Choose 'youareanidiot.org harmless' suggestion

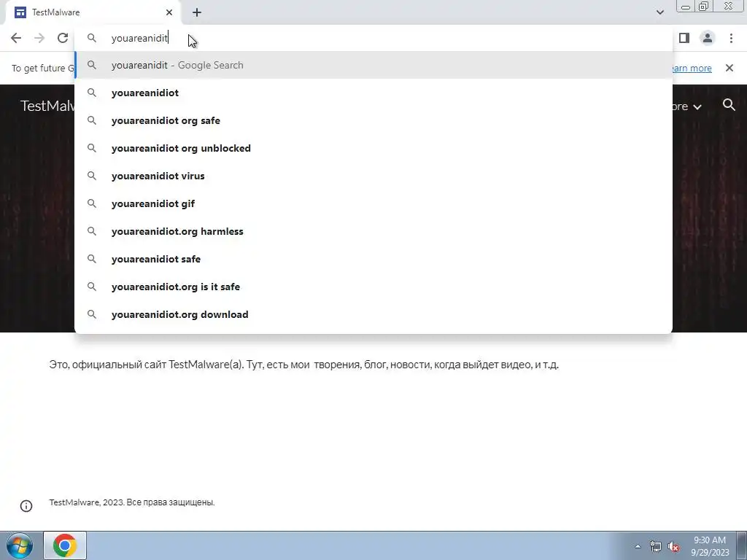click(x=373, y=231)
